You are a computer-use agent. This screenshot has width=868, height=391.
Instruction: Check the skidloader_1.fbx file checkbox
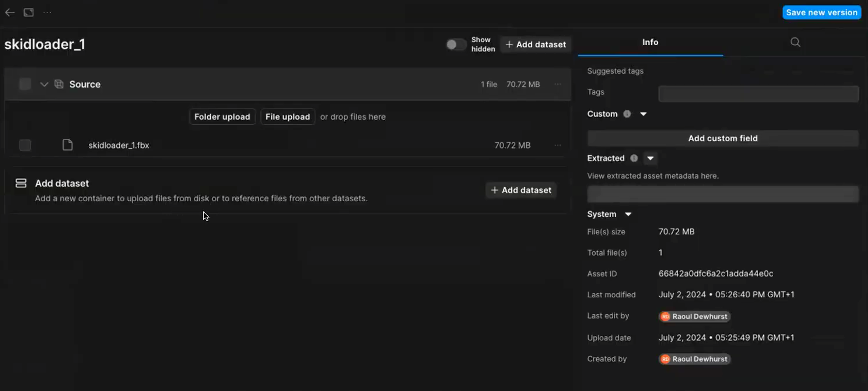pos(25,145)
